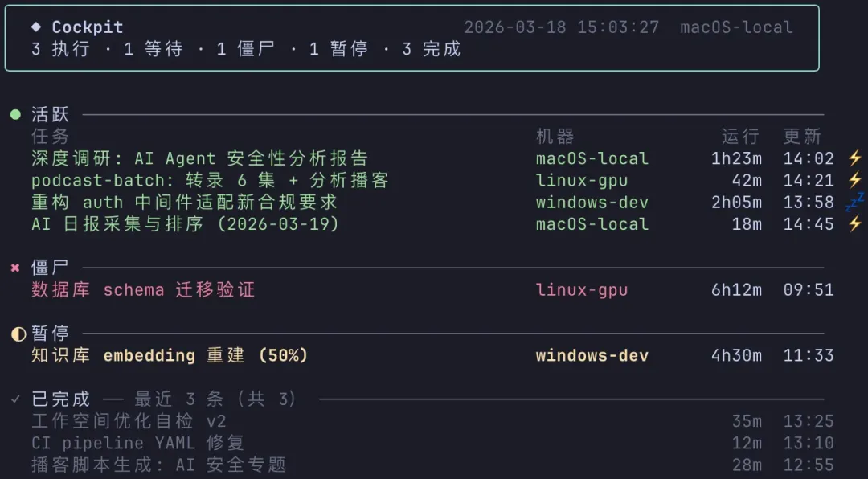This screenshot has height=479, width=868.
Task: Collapse the 僵尸 section header
Action: (x=51, y=268)
